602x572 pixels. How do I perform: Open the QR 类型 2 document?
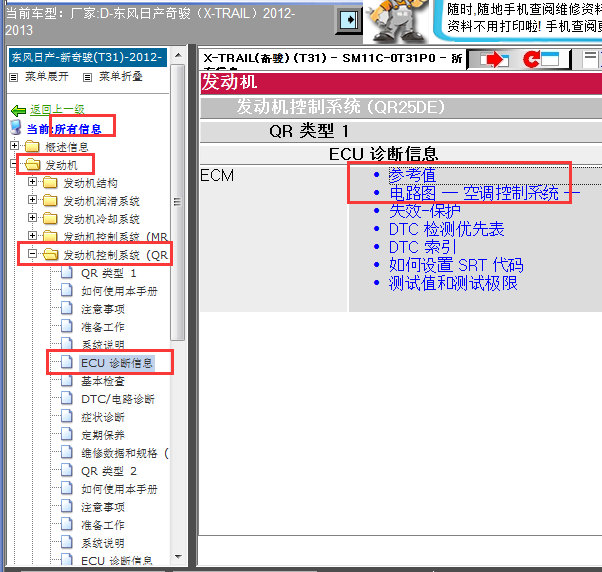click(109, 471)
